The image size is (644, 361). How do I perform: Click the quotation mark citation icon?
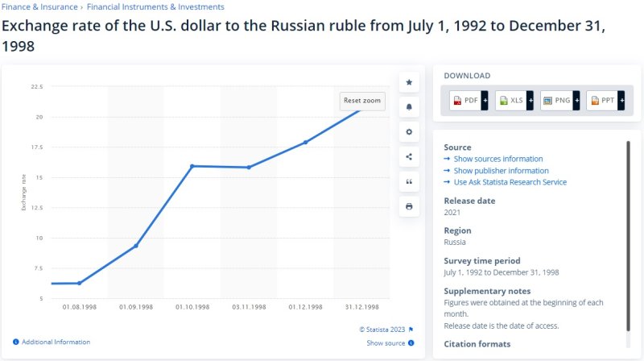[409, 182]
